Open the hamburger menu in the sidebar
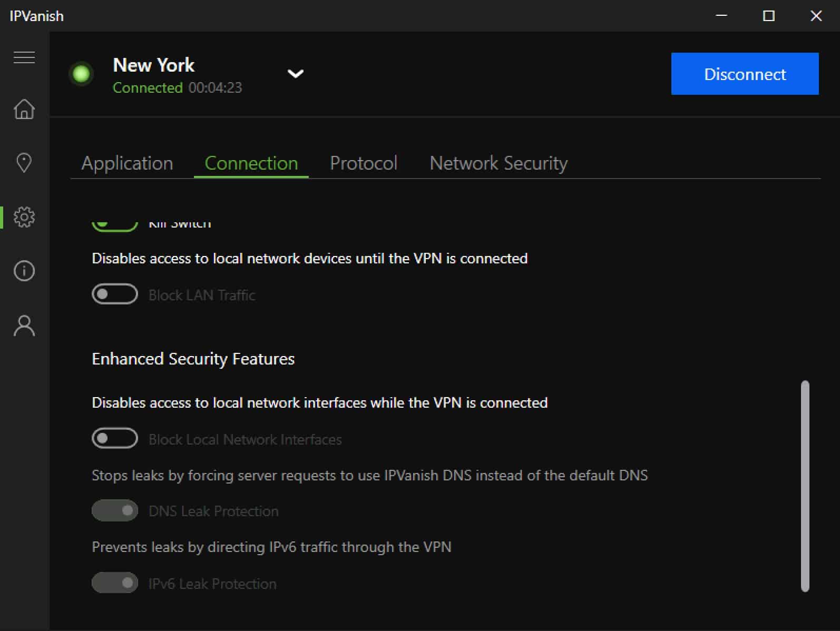Viewport: 840px width, 631px height. [x=24, y=57]
